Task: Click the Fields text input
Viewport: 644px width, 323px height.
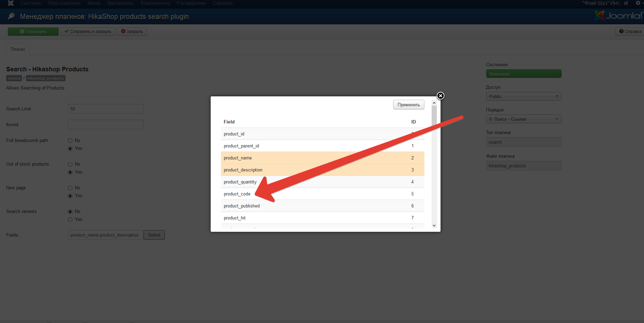Action: (x=106, y=235)
